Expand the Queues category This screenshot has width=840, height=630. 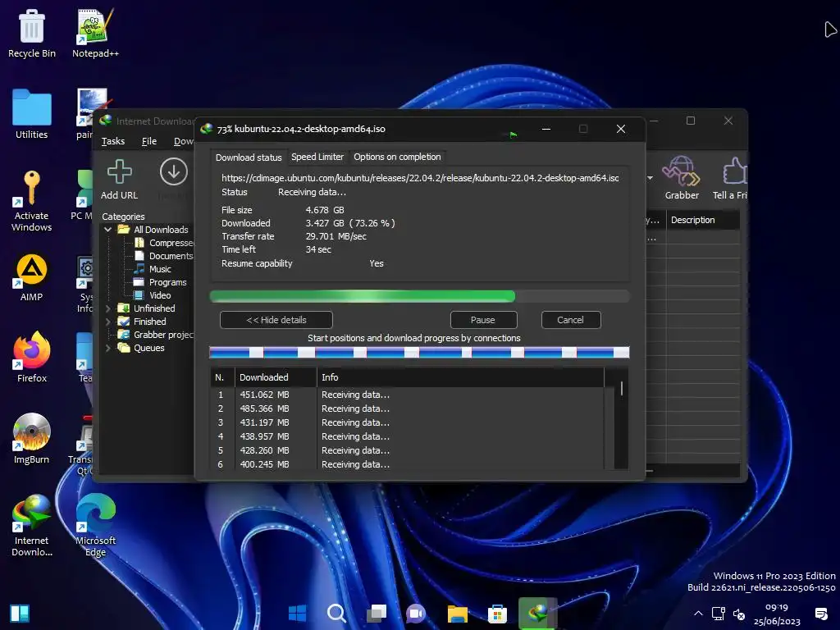107,348
